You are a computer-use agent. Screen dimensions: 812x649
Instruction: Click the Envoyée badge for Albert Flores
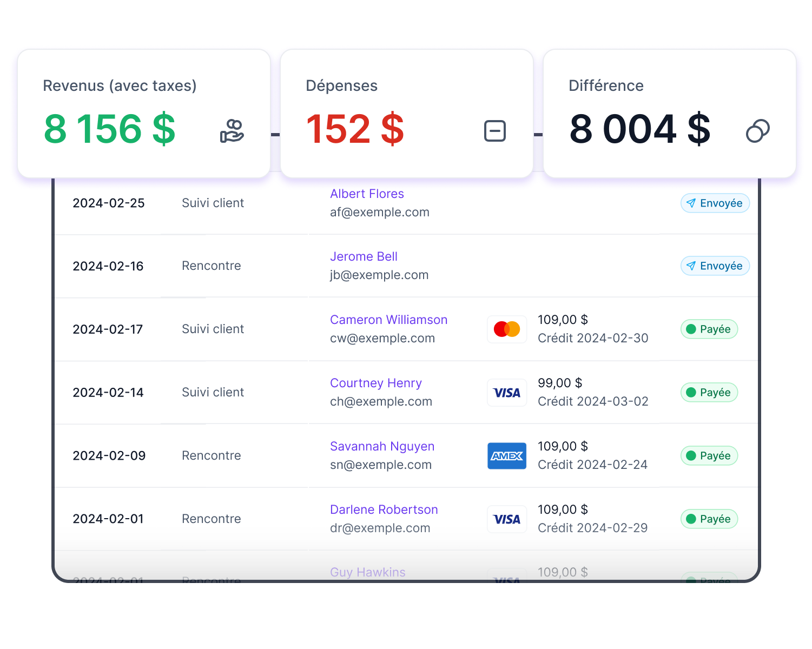click(715, 203)
